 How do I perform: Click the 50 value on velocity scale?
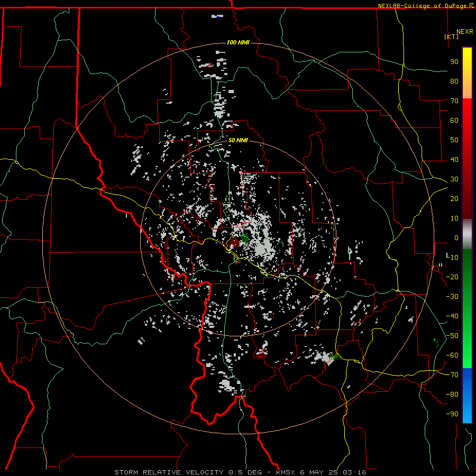point(454,140)
